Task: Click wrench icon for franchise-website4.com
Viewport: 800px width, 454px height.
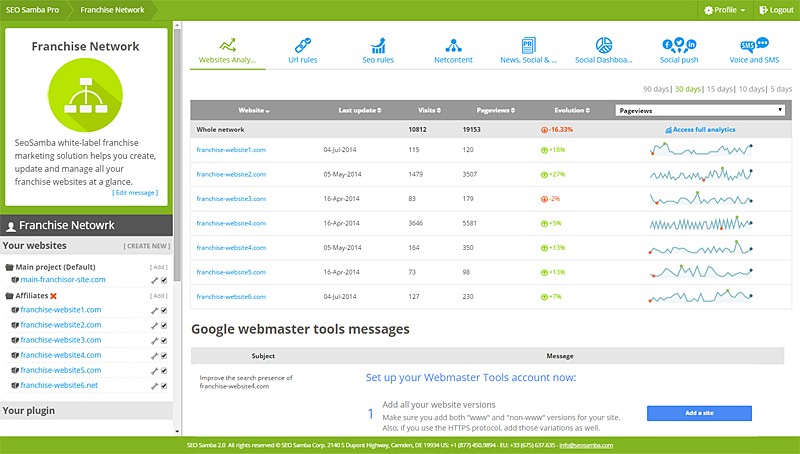Action: pyautogui.click(x=154, y=356)
